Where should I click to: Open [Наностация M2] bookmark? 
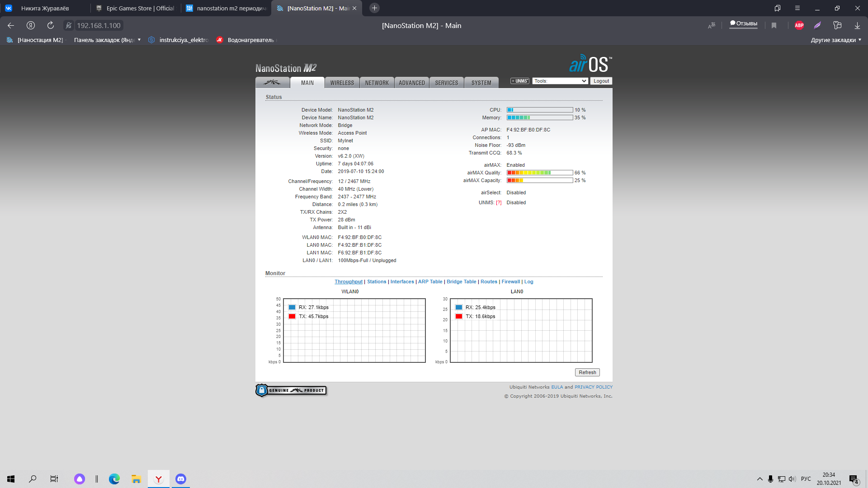coord(35,40)
